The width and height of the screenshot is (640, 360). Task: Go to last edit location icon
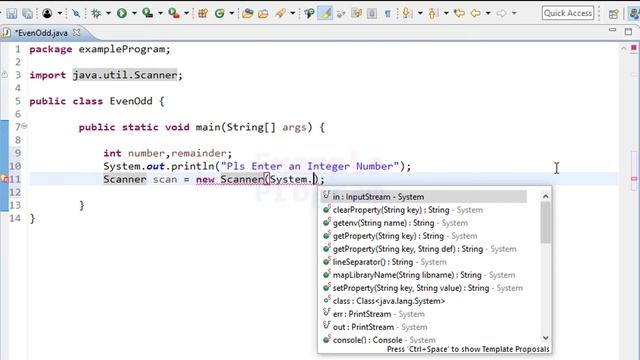[459, 13]
